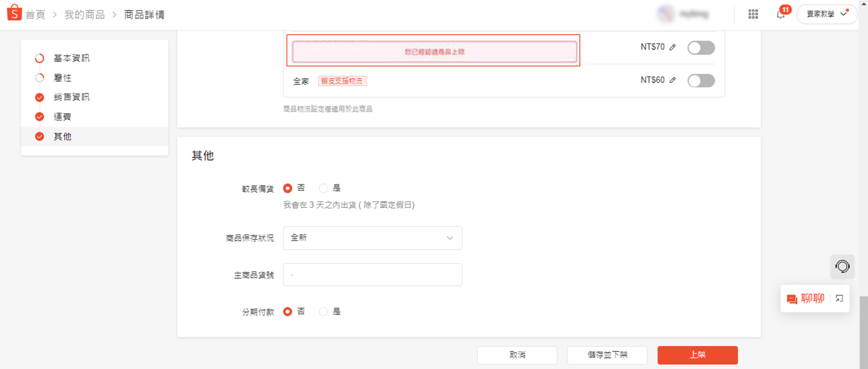
Task: Select 是 for 分期付款
Action: click(323, 312)
